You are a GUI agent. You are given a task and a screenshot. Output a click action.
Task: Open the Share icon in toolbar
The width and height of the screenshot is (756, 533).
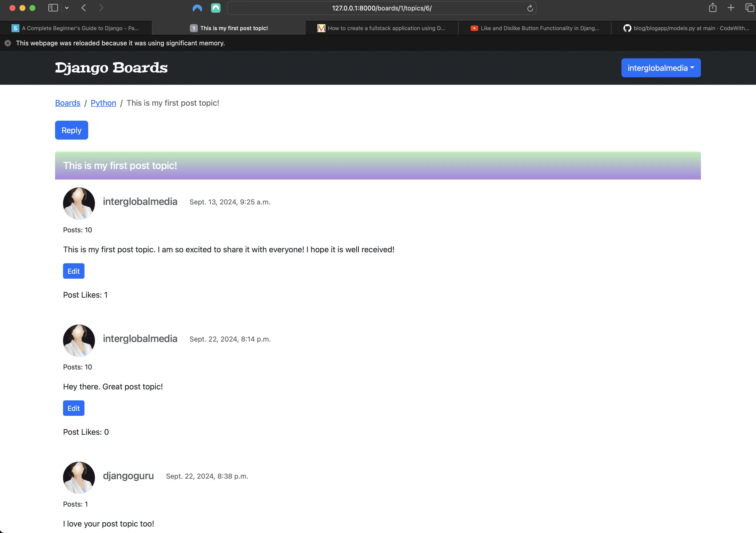coord(713,7)
